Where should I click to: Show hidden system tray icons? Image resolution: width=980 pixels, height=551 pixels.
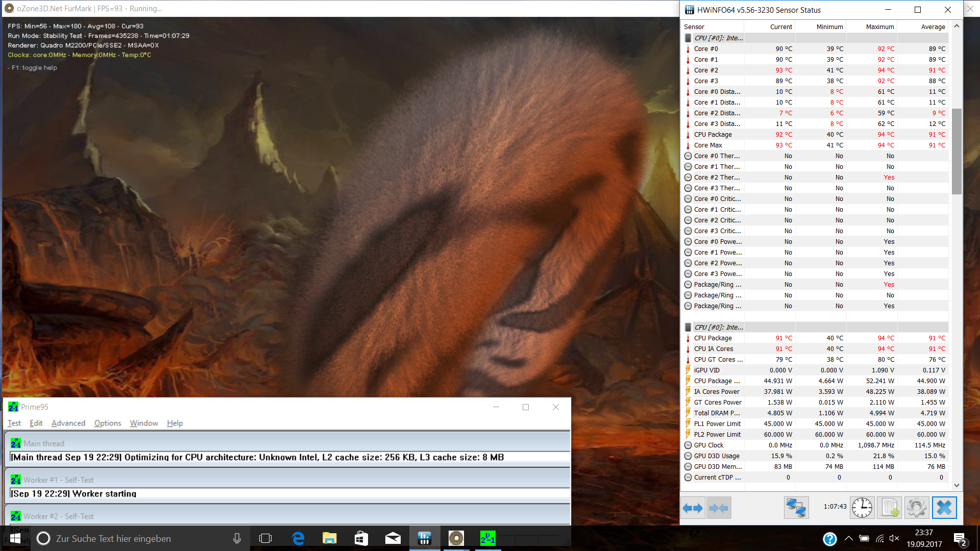click(x=848, y=538)
